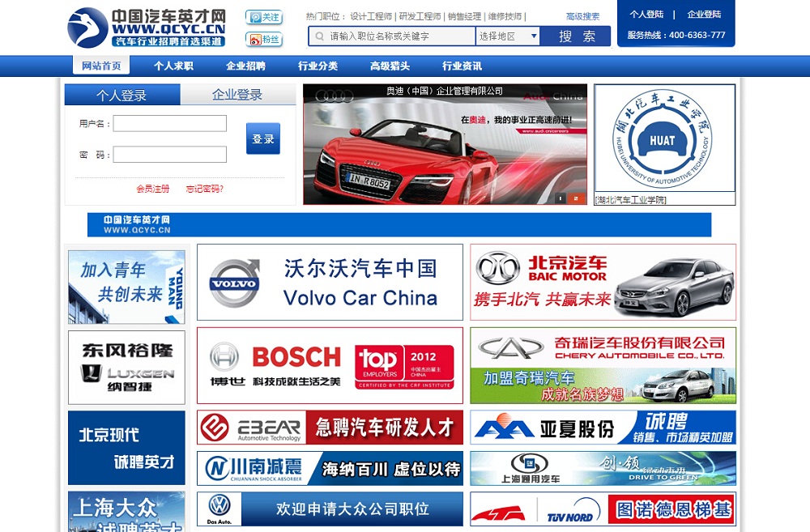
Task: Click the 搜索 search button
Action: (576, 36)
